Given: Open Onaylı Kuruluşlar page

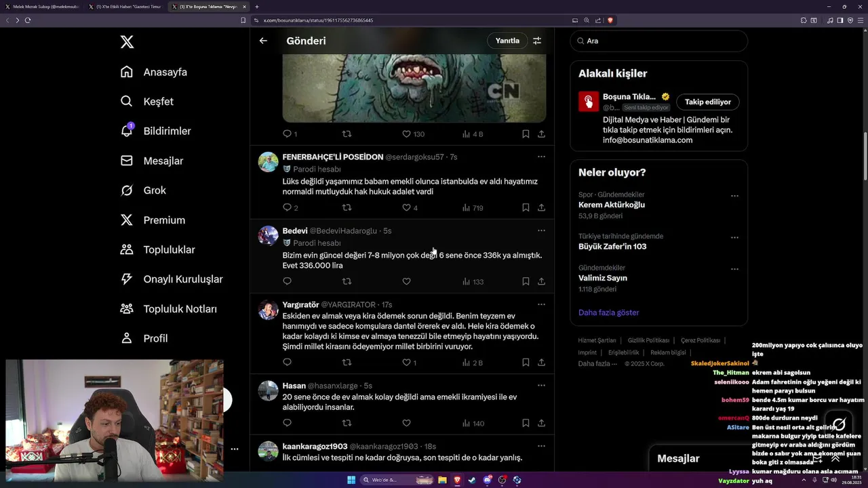Looking at the screenshot, I should (172, 279).
